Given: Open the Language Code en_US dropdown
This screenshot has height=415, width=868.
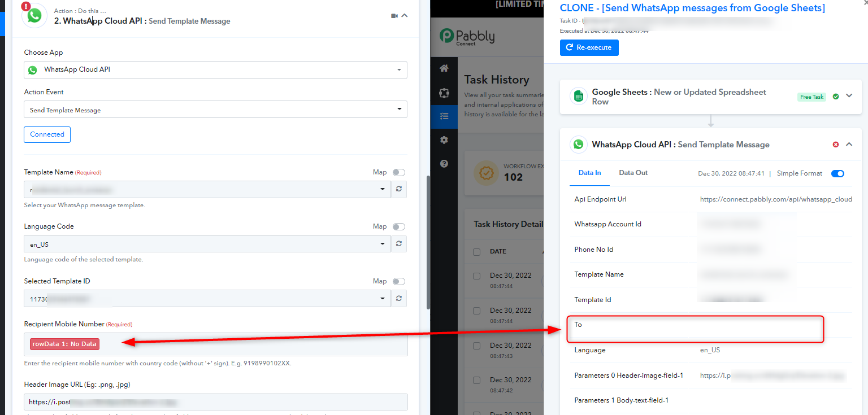Looking at the screenshot, I should [207, 244].
